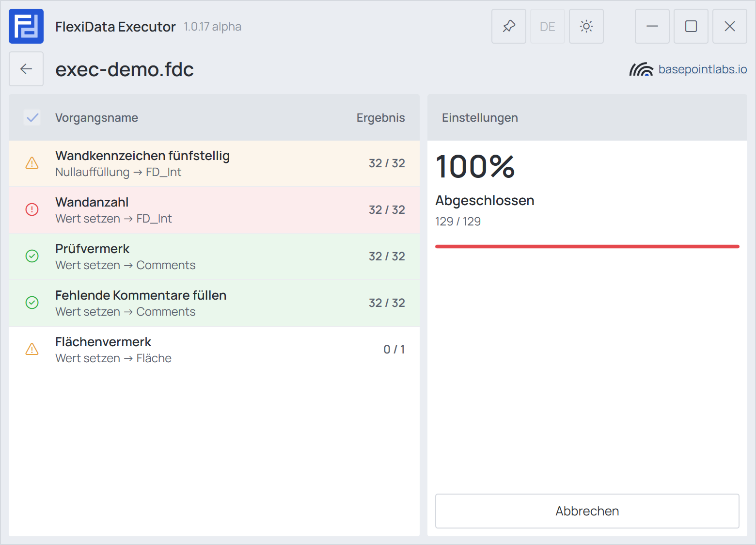Go back using the arrow button
The width and height of the screenshot is (756, 545).
(26, 69)
